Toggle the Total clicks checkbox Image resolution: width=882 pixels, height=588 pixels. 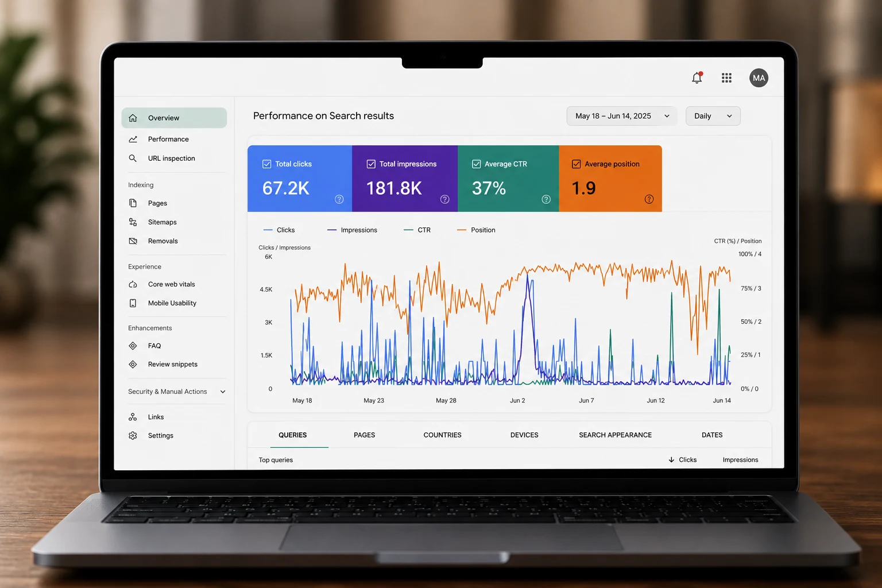(x=267, y=164)
